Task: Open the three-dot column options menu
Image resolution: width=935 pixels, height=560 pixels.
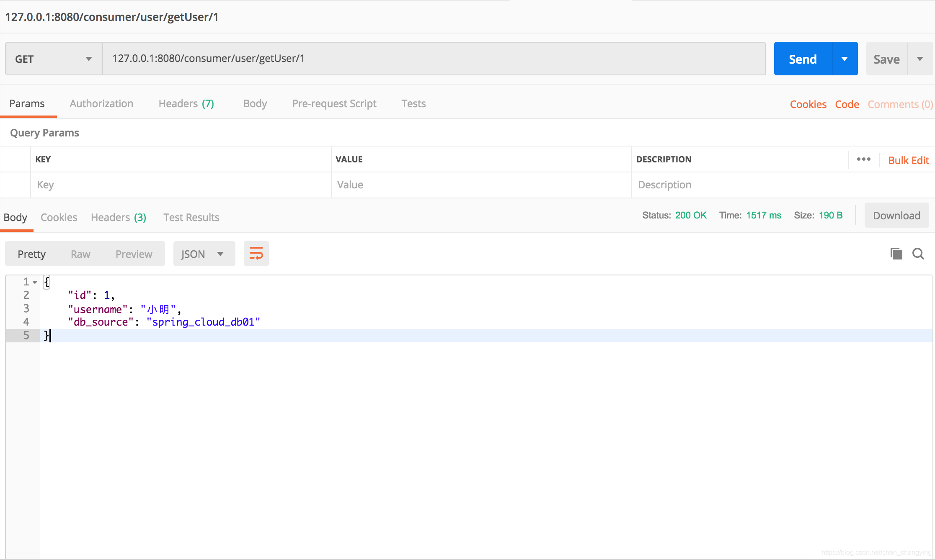Action: pos(863,159)
